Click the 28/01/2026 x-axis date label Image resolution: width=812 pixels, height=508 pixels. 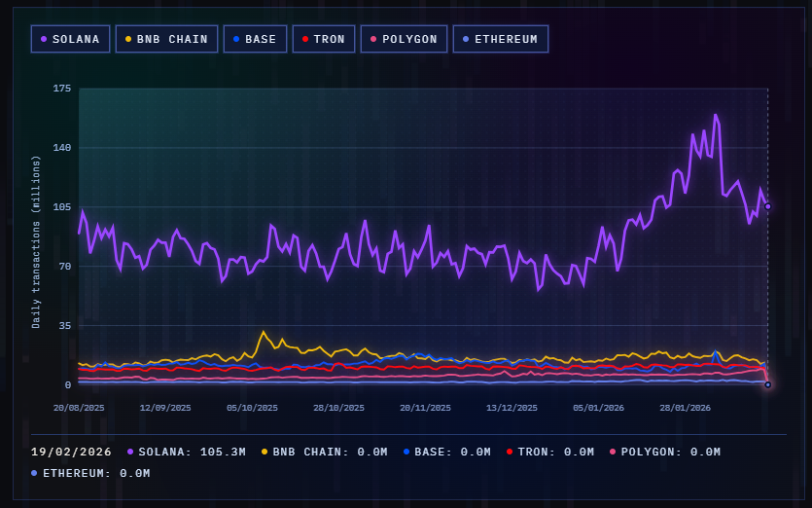(686, 408)
